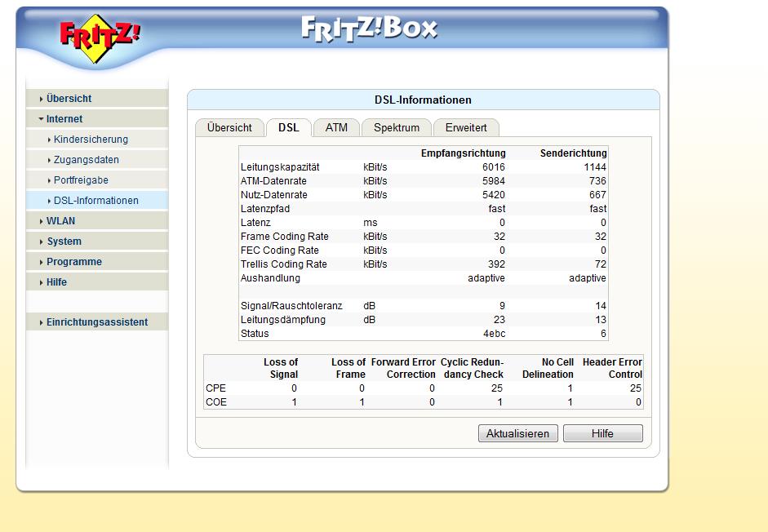Click the Status value 4ebc
This screenshot has width=768, height=532.
[495, 334]
